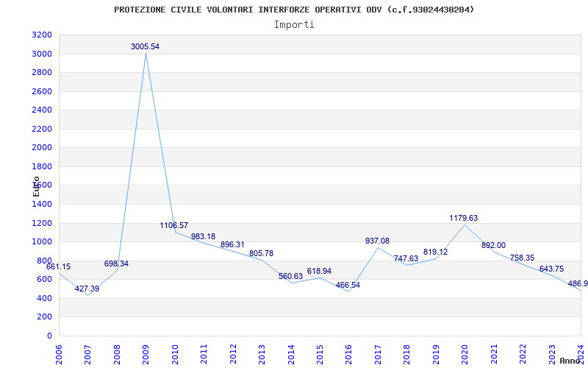Click the y-axis value 2600
588x368 pixels.
click(x=43, y=91)
